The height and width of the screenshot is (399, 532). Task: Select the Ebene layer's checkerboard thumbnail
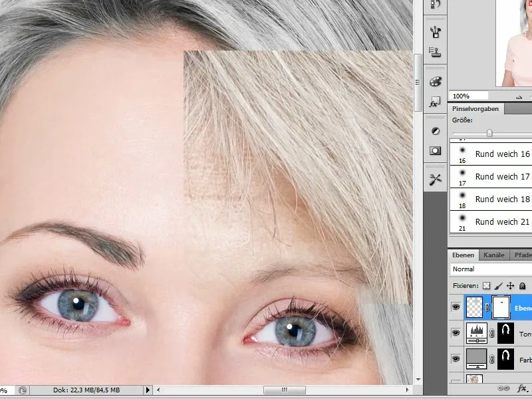(x=474, y=307)
